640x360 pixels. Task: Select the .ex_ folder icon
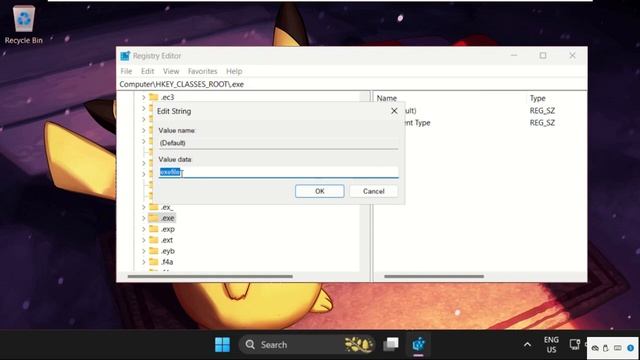pos(154,207)
